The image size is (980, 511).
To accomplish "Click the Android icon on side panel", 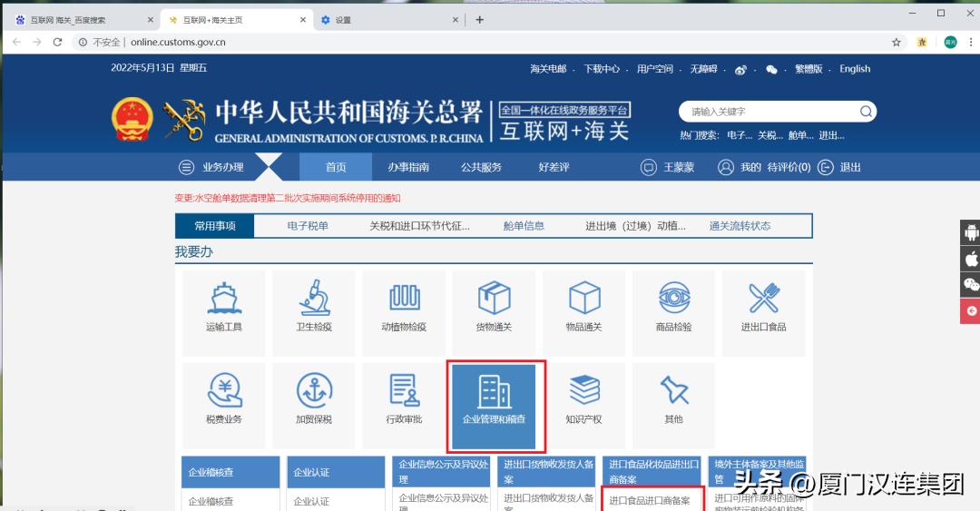I will [x=971, y=232].
